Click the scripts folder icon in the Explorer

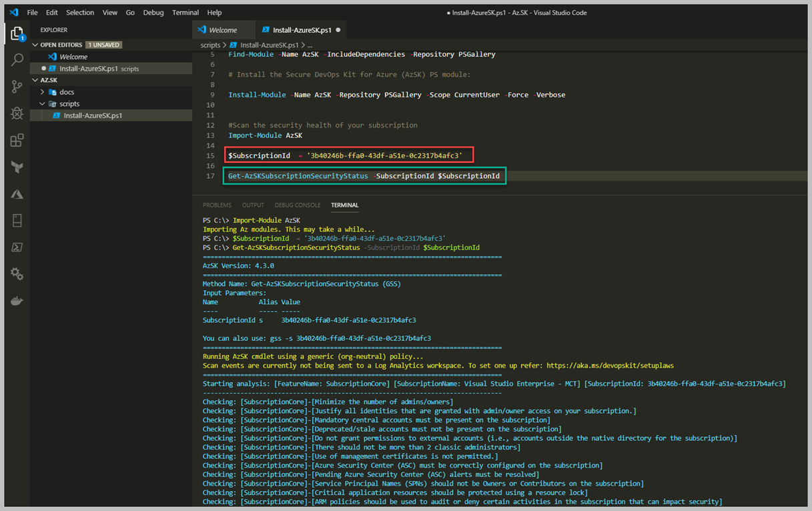(x=53, y=104)
